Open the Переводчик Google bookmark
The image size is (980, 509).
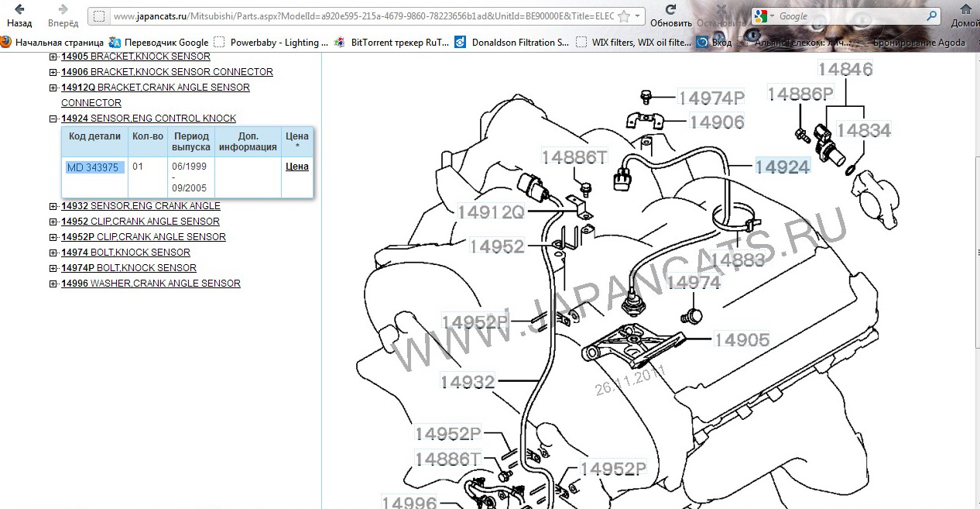[x=159, y=43]
